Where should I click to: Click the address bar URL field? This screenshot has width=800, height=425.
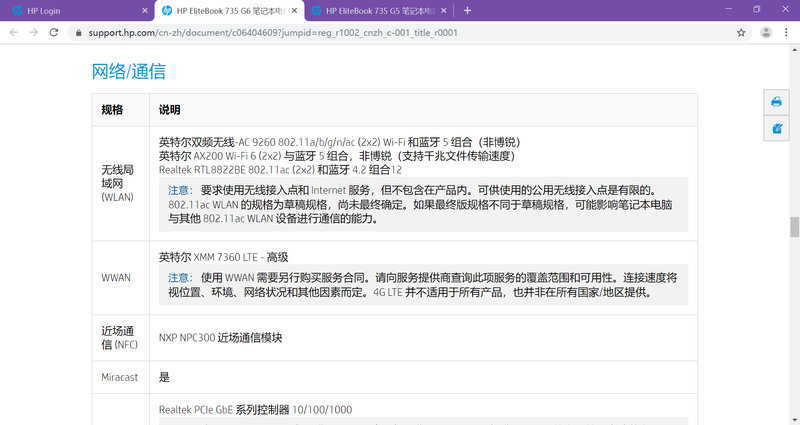pos(400,32)
